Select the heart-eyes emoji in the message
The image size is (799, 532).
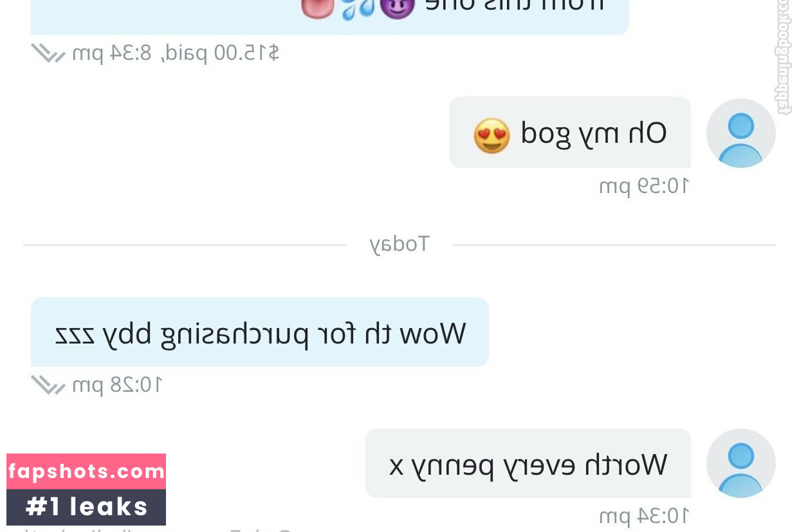pyautogui.click(x=491, y=135)
